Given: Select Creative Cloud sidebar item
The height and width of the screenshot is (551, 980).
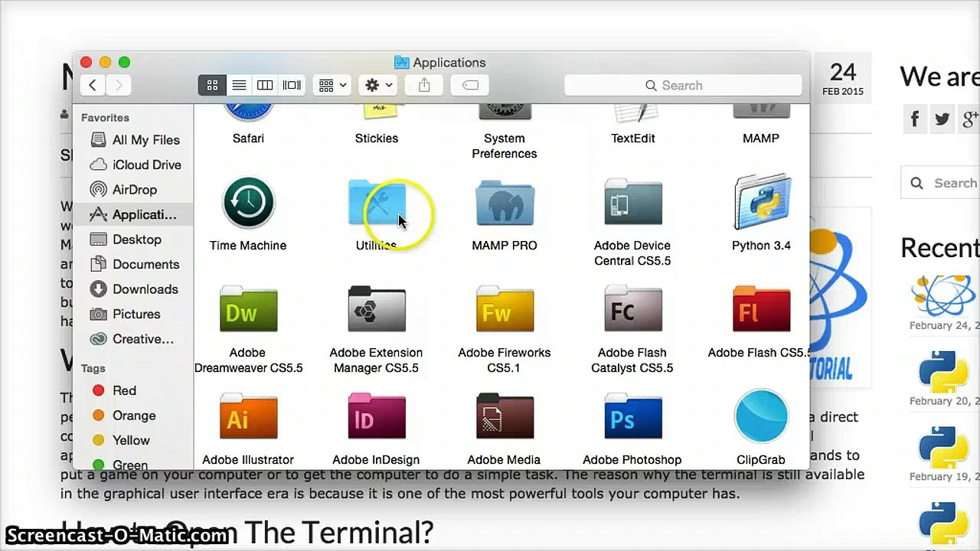Looking at the screenshot, I should tap(134, 339).
